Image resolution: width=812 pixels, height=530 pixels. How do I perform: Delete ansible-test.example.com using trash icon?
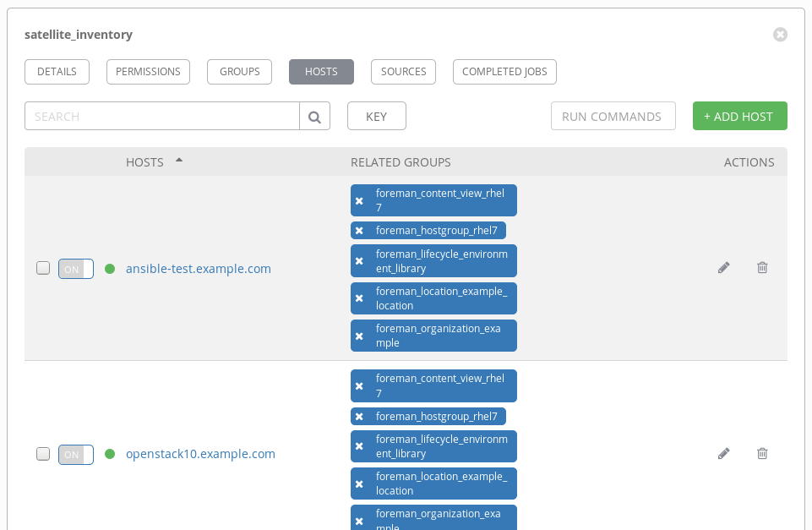[x=762, y=268]
